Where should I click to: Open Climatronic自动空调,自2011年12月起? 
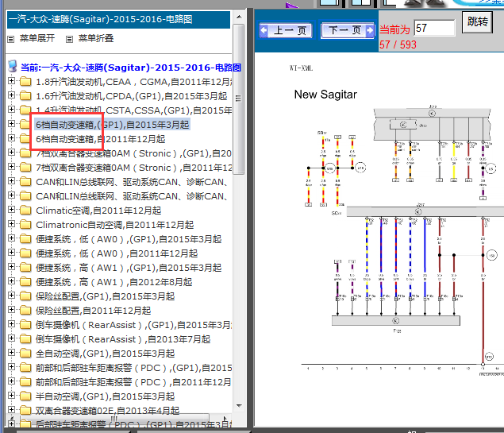[x=114, y=225]
